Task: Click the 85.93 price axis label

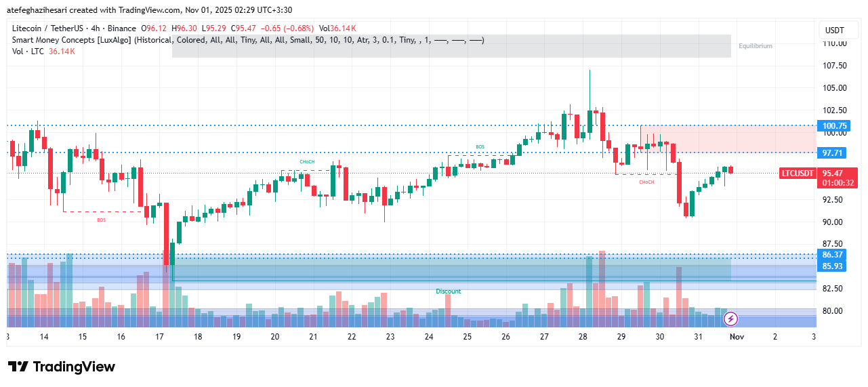Action: [x=833, y=266]
